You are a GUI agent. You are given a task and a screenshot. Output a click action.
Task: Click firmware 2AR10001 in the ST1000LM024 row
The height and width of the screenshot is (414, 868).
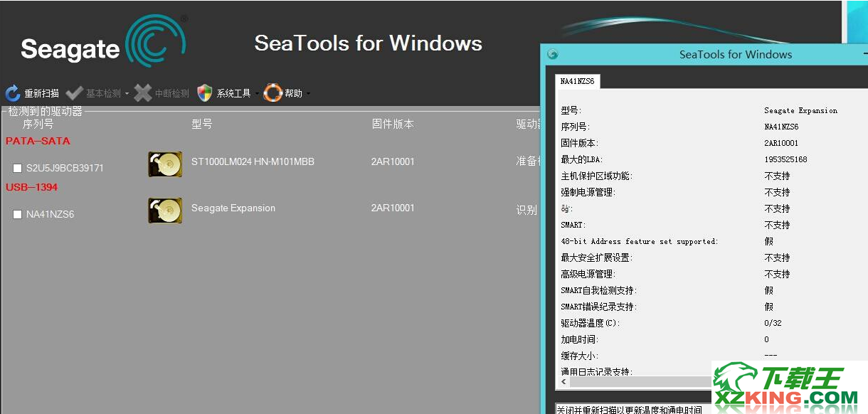pos(393,161)
